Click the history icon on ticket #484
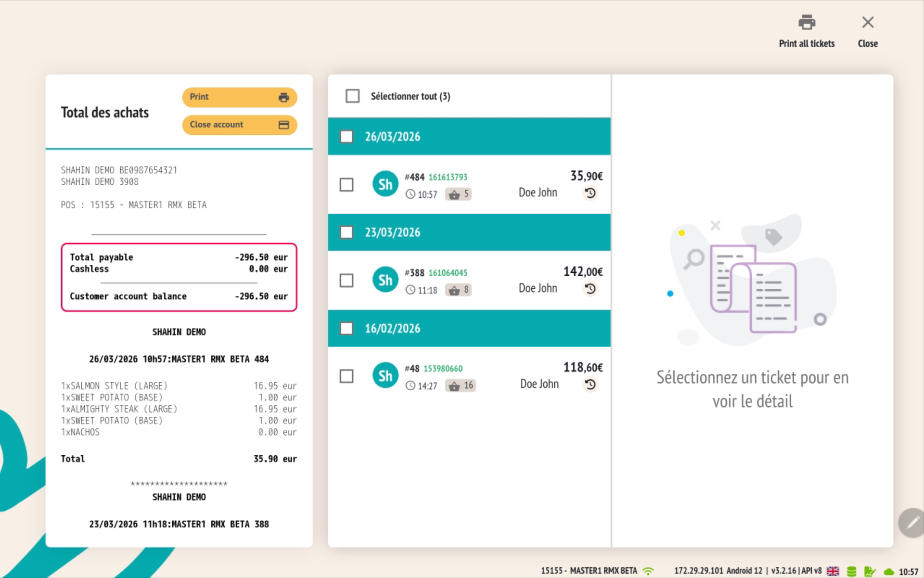The width and height of the screenshot is (924, 578). click(590, 193)
